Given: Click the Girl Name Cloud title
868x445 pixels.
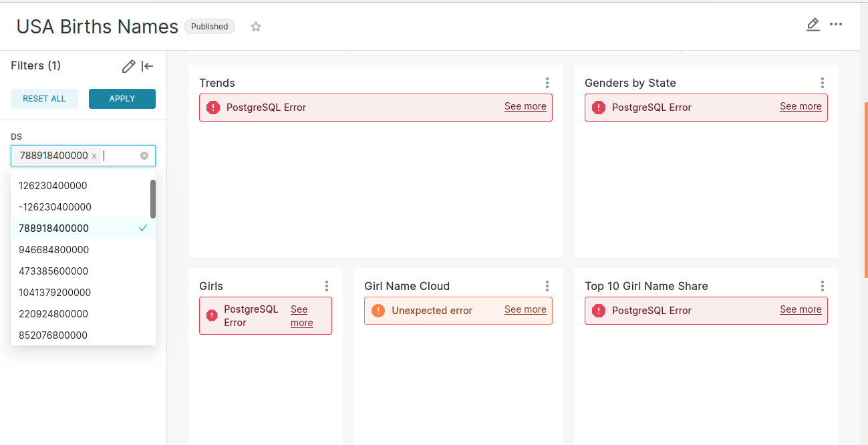Looking at the screenshot, I should tap(407, 286).
